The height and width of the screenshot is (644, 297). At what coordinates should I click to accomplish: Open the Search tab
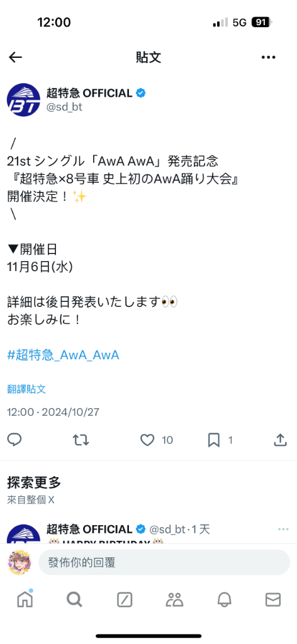point(74,600)
